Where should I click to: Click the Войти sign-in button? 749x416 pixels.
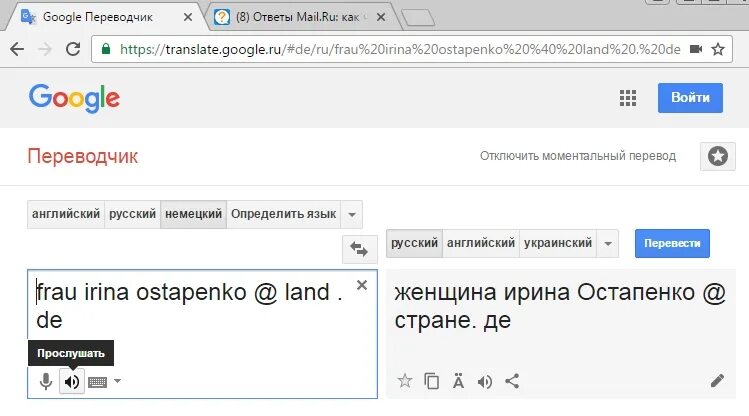point(690,98)
